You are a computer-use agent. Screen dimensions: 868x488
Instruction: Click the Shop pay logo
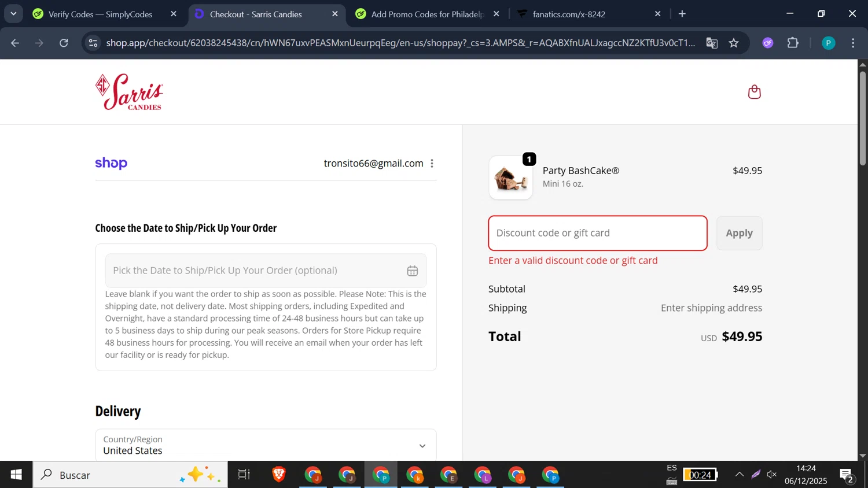(111, 164)
